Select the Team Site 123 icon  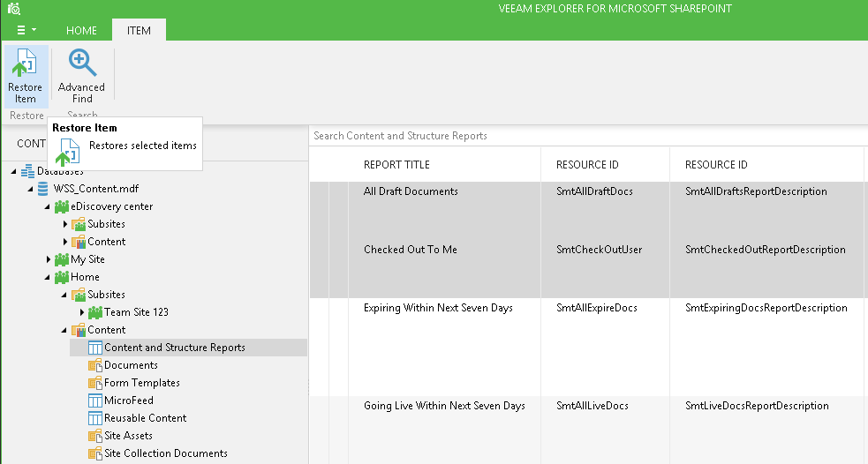[x=95, y=312]
